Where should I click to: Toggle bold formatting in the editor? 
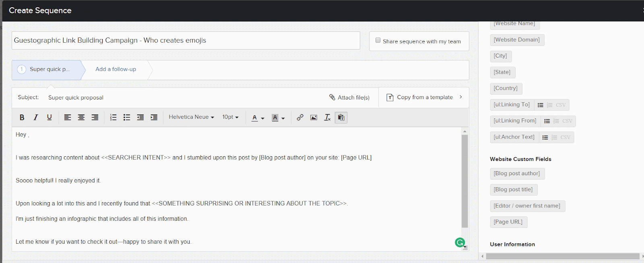point(22,117)
